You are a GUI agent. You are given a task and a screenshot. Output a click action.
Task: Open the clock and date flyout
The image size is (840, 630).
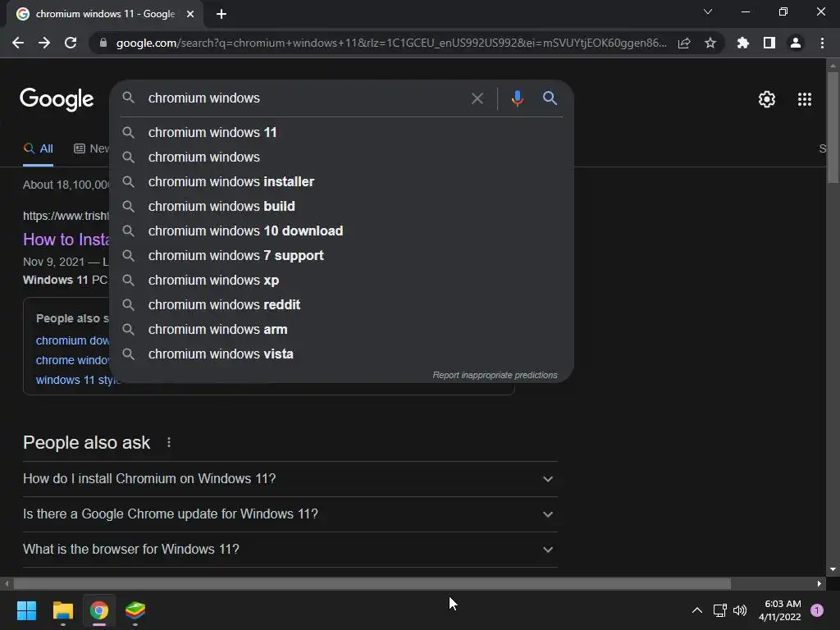click(780, 610)
